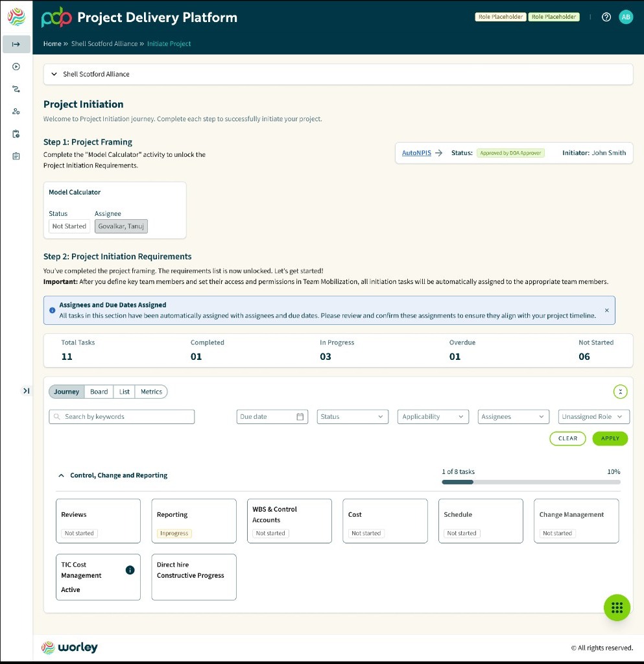Switch to the Journey view tab
This screenshot has width=644, height=664.
tap(66, 392)
